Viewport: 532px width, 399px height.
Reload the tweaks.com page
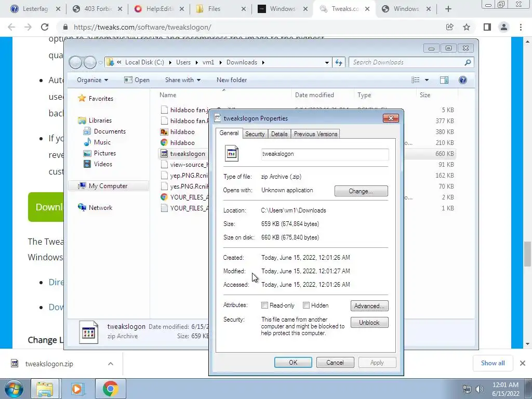[x=45, y=27]
